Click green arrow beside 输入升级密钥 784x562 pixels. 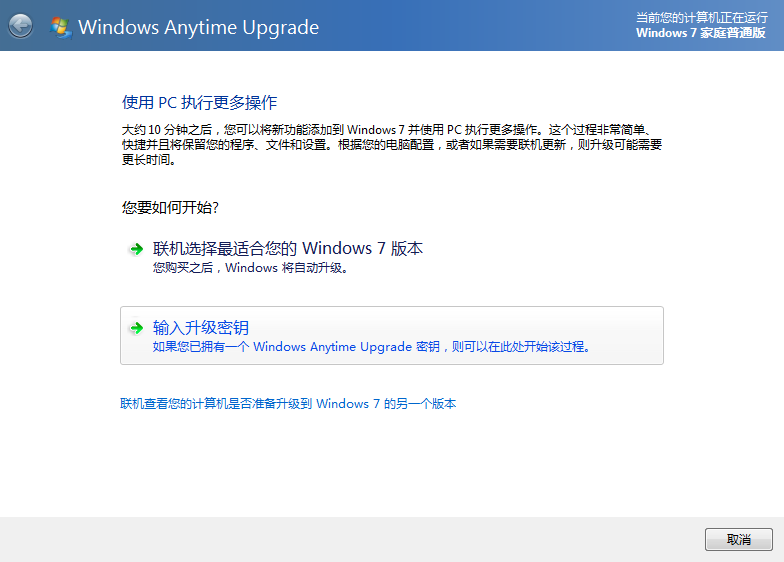point(136,328)
